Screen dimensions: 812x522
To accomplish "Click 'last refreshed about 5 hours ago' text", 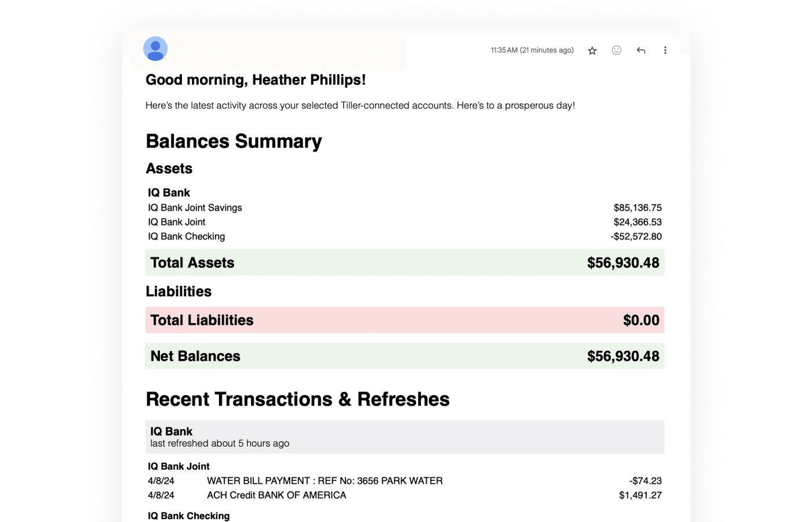I will (x=220, y=444).
